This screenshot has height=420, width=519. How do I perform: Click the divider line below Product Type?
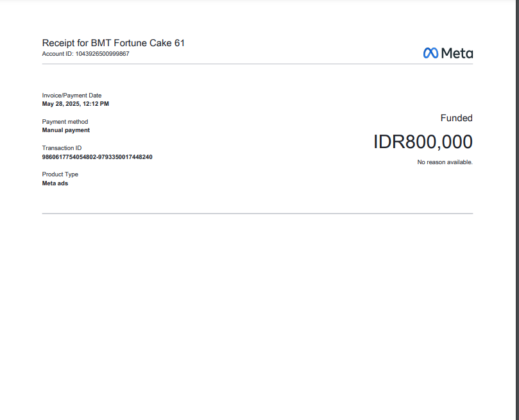[x=257, y=214]
